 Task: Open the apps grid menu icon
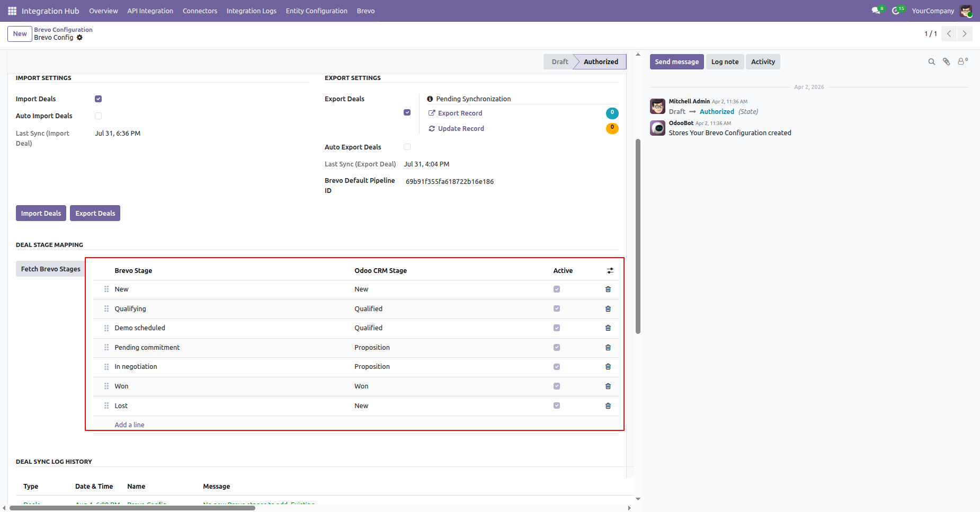tap(12, 11)
